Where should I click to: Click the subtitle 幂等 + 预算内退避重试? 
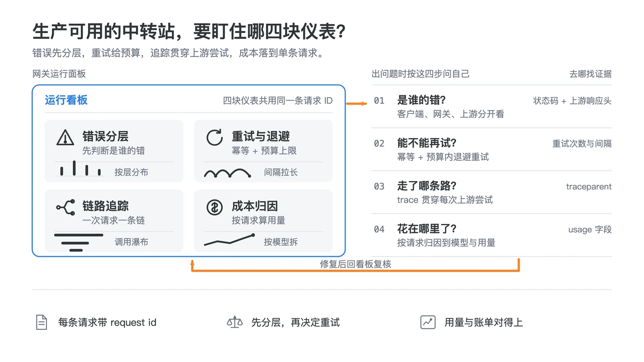click(x=443, y=157)
